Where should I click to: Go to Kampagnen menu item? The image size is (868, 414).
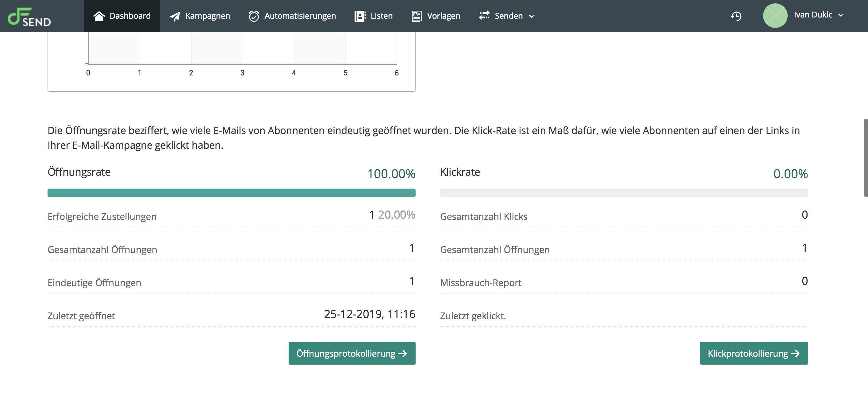tap(200, 16)
